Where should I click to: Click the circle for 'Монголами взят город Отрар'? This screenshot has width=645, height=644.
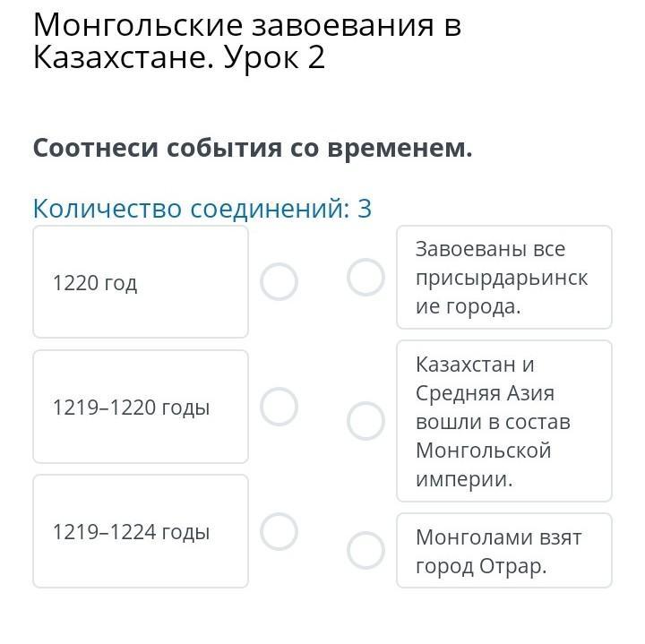[x=365, y=550]
